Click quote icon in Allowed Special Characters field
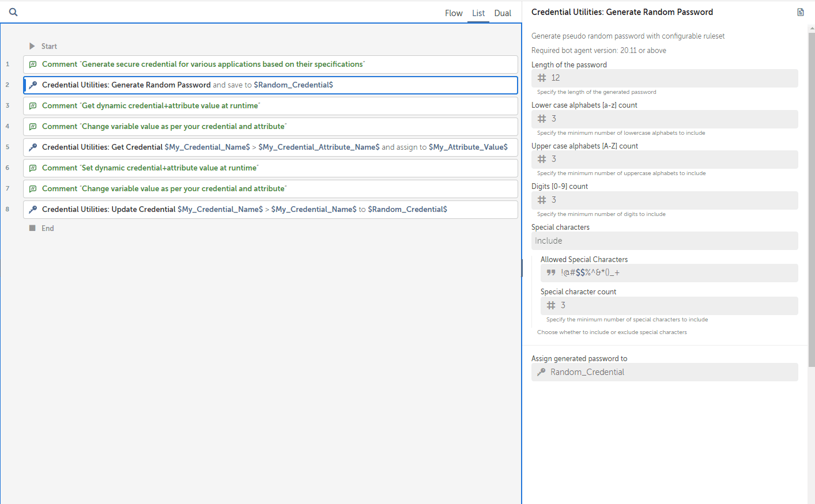 pos(551,272)
